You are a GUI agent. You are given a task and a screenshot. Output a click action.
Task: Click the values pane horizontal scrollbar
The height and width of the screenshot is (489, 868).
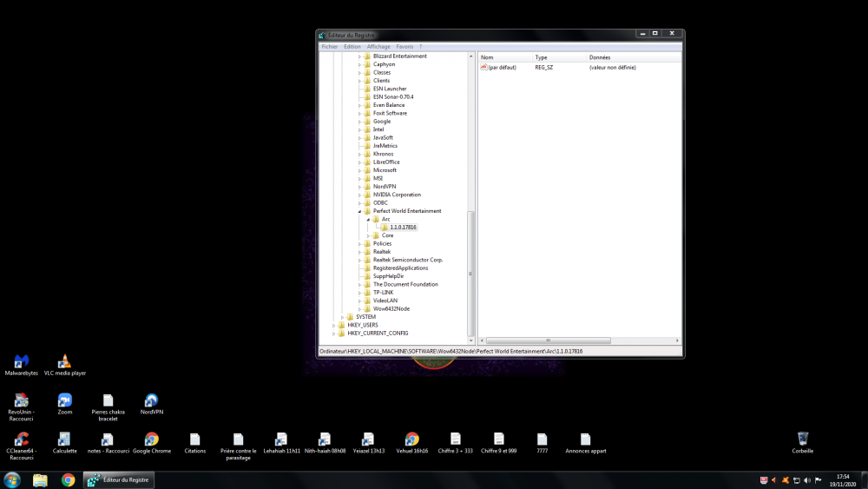(x=548, y=340)
